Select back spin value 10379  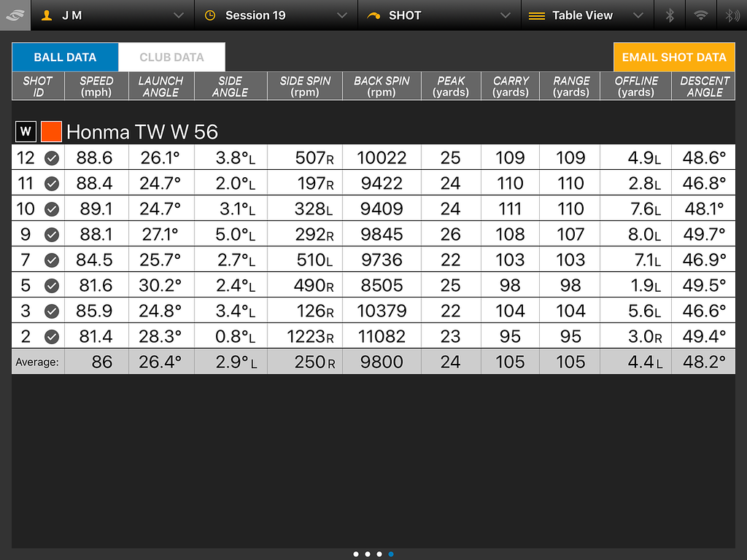[382, 311]
